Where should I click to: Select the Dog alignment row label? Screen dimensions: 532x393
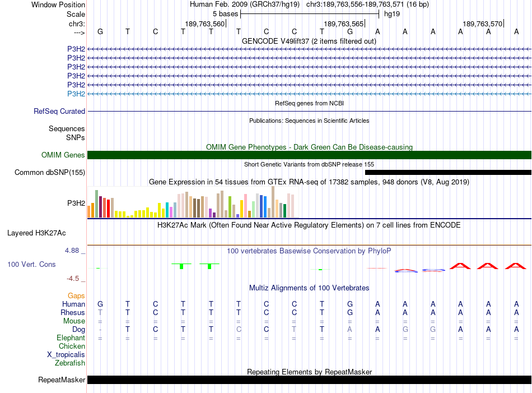point(78,329)
